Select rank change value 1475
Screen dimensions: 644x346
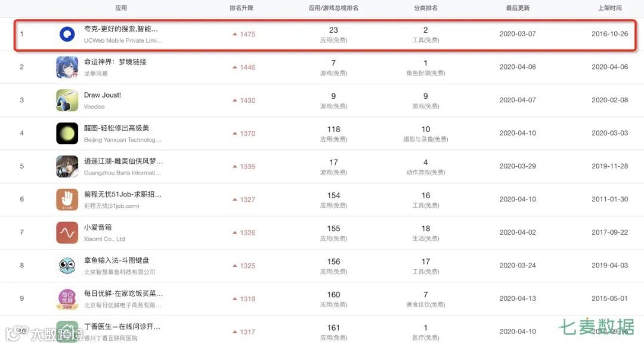(247, 35)
